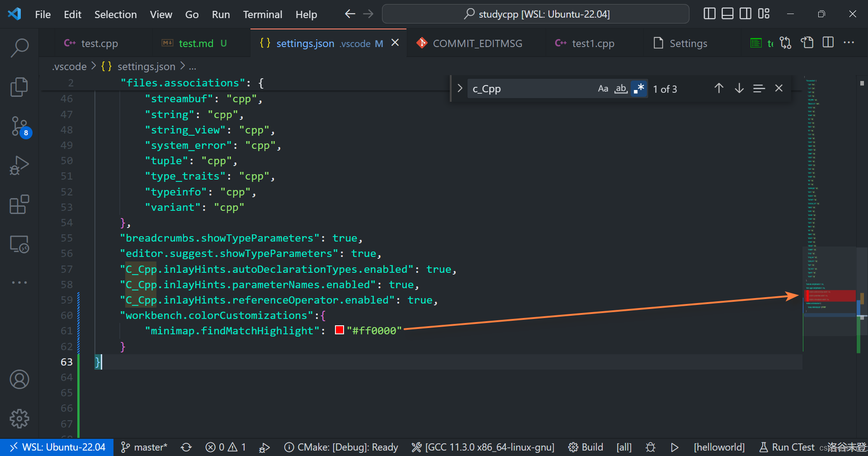Toggle bottom panel layout icon
868x456 pixels.
pos(727,14)
